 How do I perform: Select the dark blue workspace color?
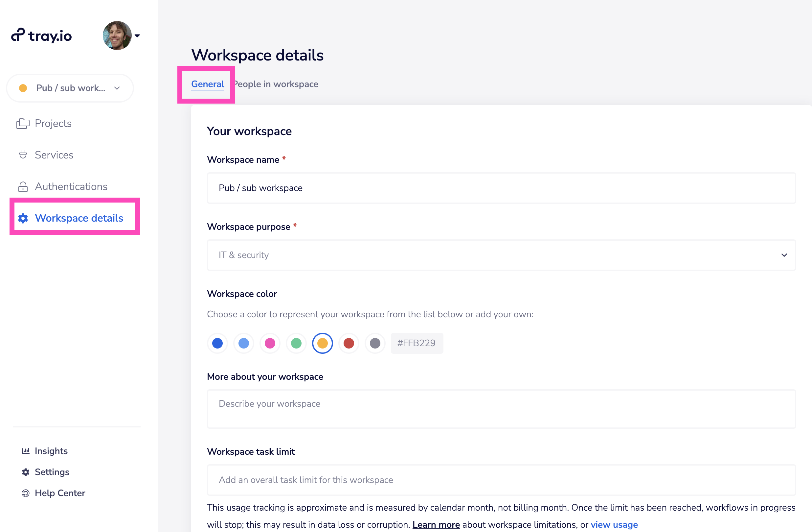pos(217,343)
